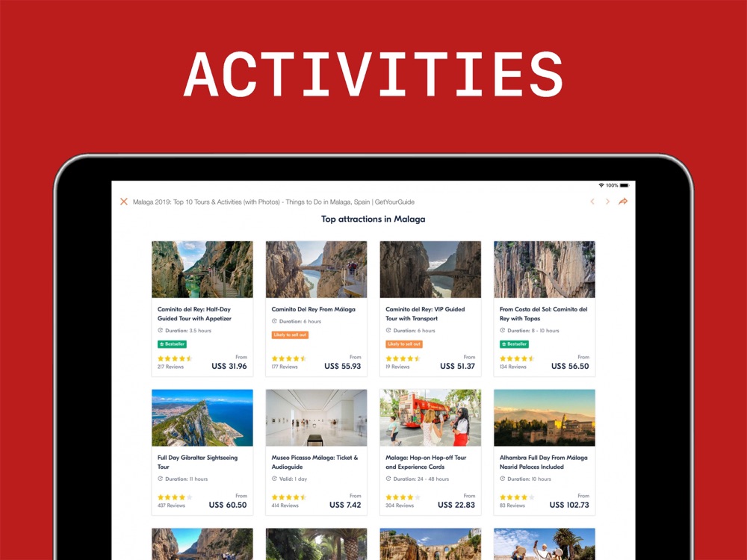Click the 83 Reviews text

click(512, 505)
